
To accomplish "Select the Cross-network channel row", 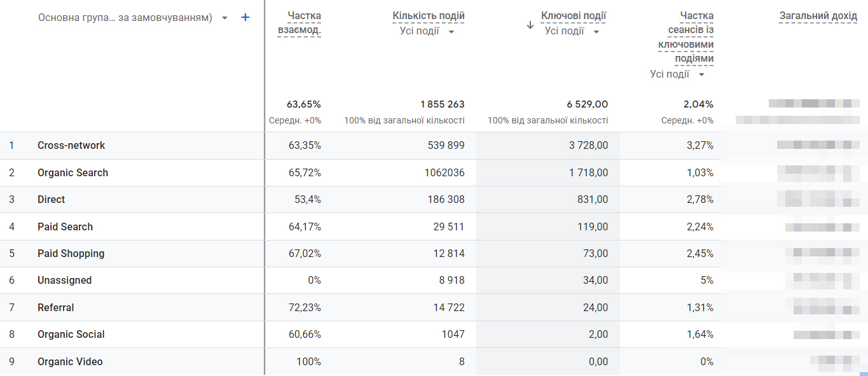I will click(70, 145).
